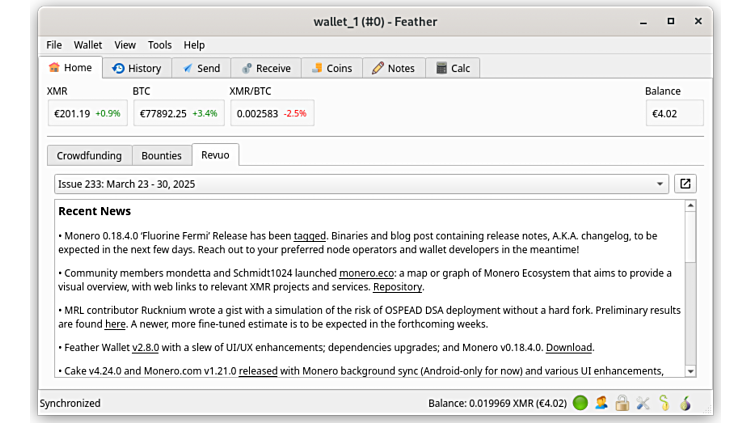The height and width of the screenshot is (423, 752).
Task: Expand the Revuo issue dropdown
Action: click(659, 184)
